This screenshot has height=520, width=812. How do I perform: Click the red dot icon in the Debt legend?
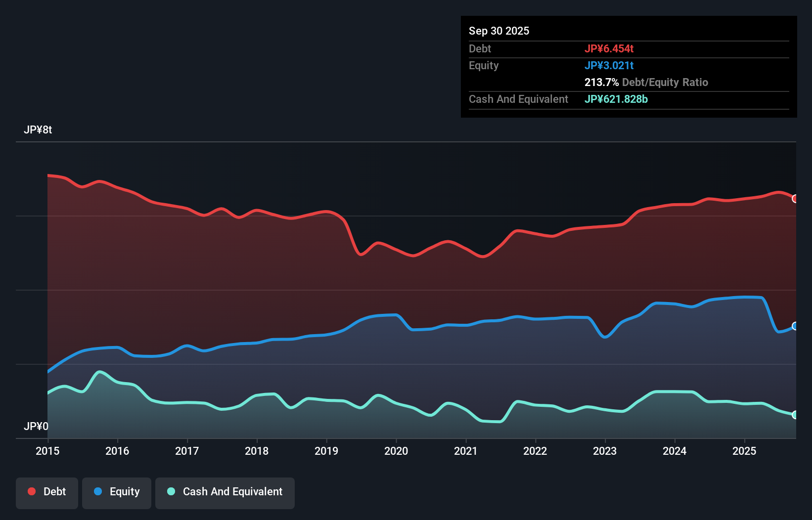[x=31, y=491]
